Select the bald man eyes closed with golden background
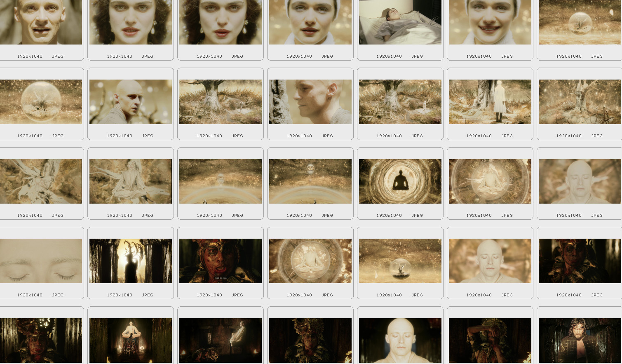The image size is (622, 364). 490,261
